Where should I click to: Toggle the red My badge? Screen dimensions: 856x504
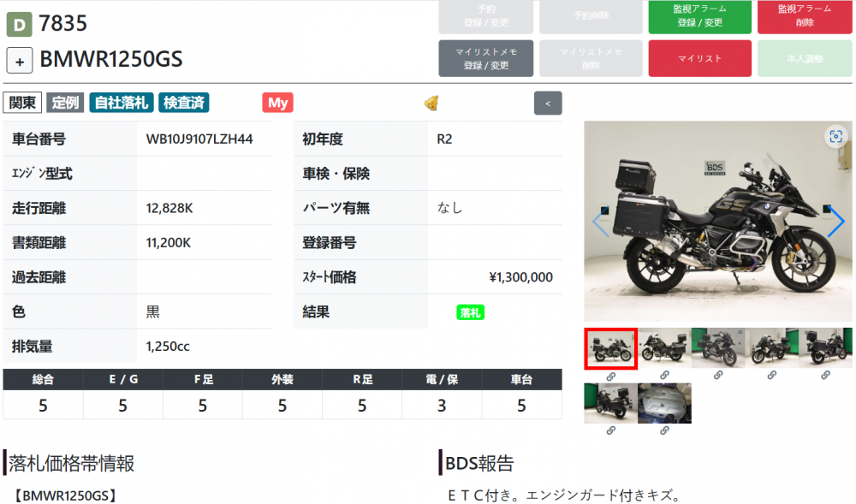(x=277, y=103)
